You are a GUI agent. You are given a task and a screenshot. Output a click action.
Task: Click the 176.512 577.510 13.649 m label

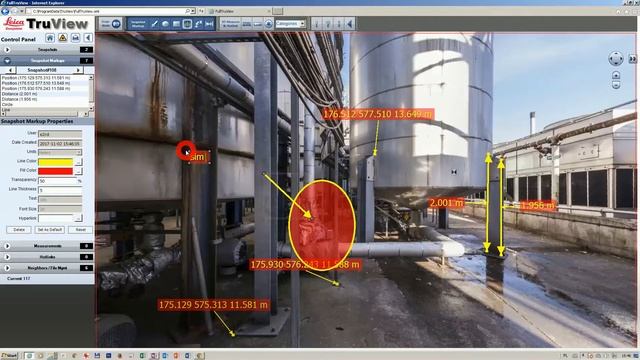click(378, 114)
